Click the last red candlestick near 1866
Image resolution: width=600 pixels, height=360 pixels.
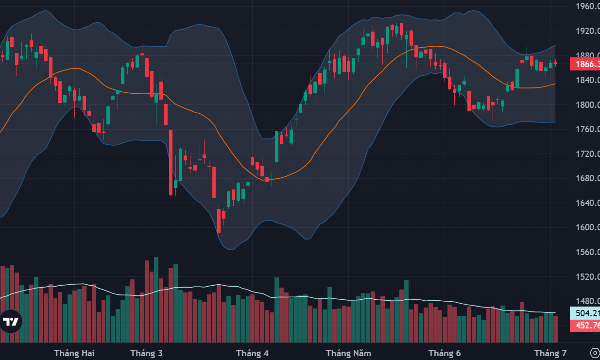click(555, 63)
